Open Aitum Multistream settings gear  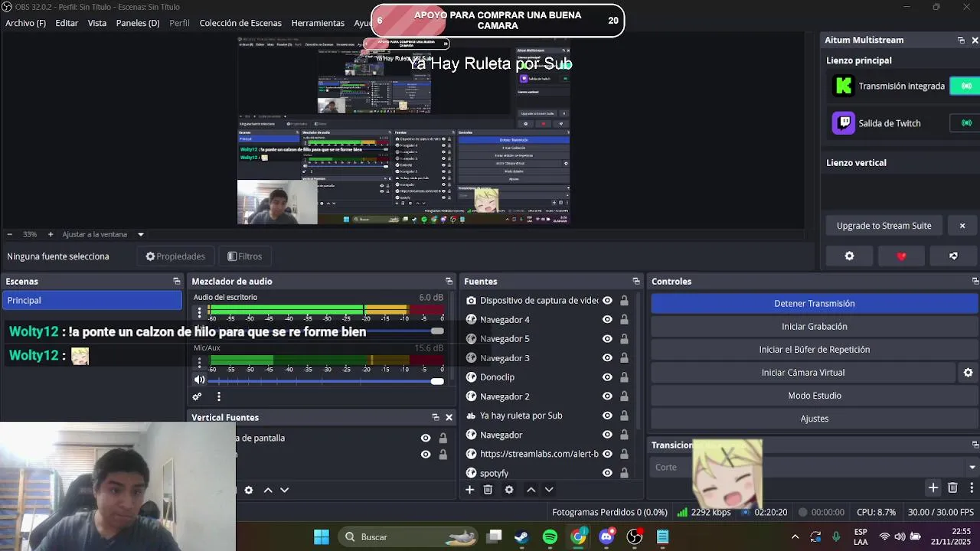pyautogui.click(x=849, y=256)
